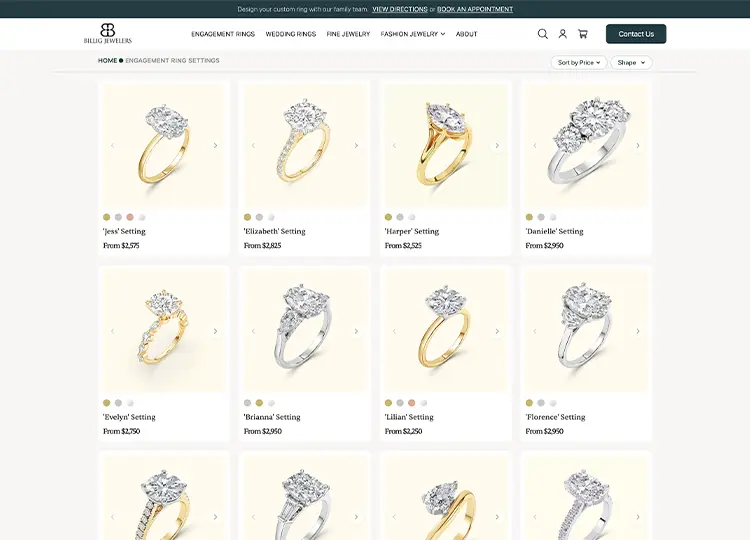Screen dimensions: 750x540
Task: Open the user account icon
Action: point(562,34)
